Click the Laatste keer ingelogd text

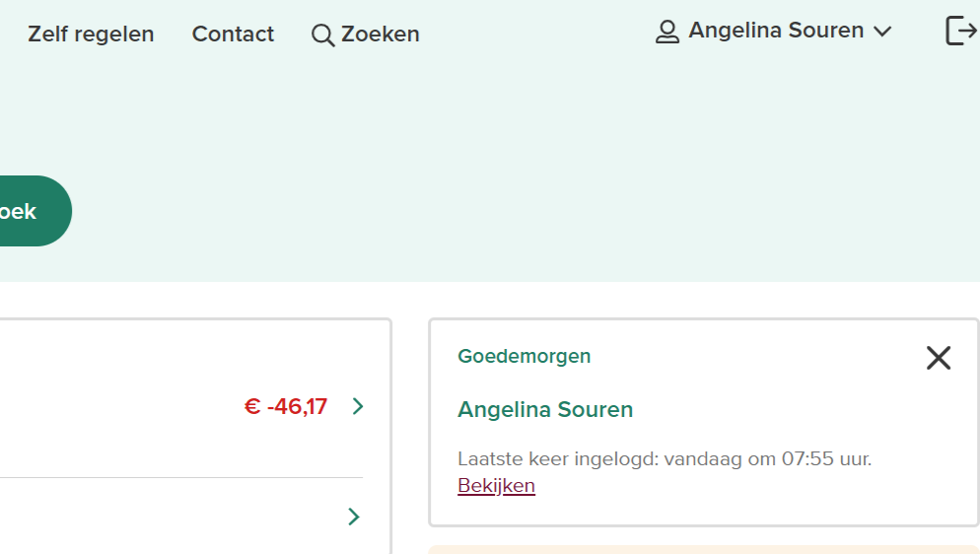pos(664,458)
